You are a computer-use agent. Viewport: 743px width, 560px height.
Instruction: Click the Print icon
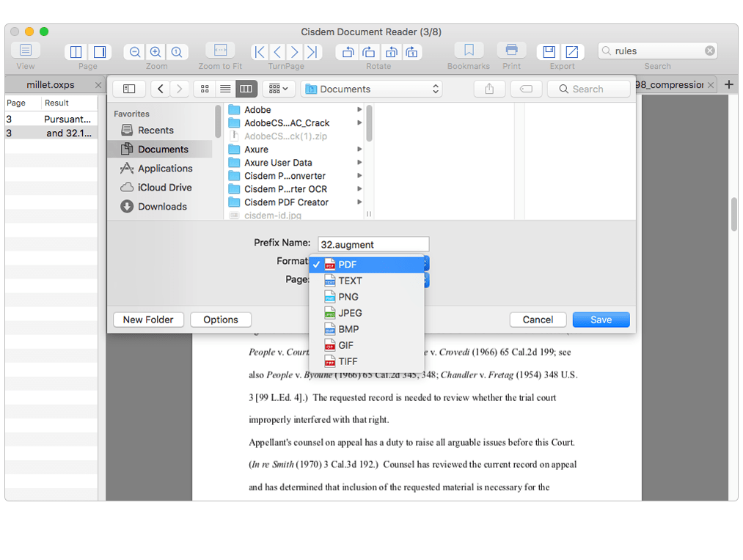(512, 50)
